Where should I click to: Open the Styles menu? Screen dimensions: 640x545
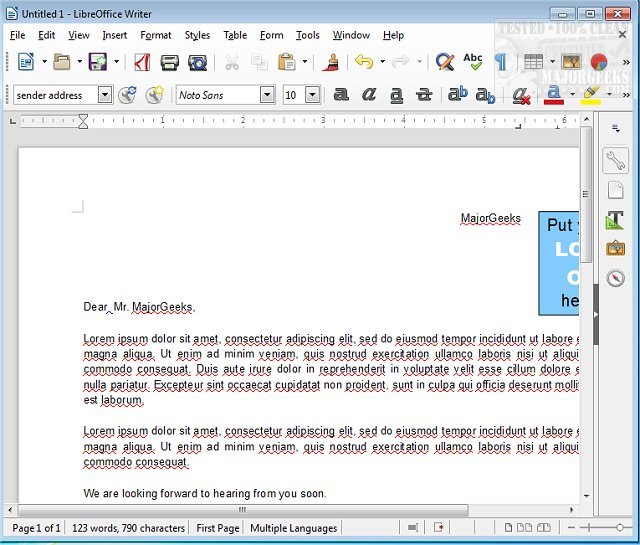click(x=197, y=36)
